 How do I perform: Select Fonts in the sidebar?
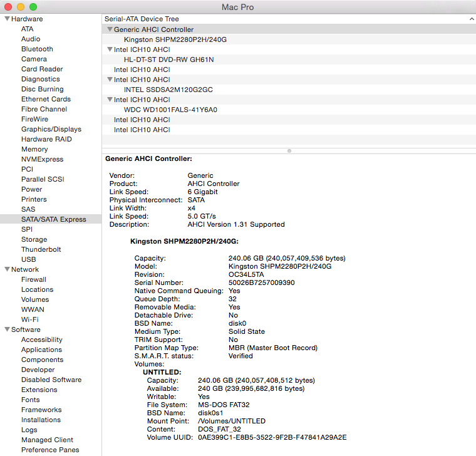coord(30,400)
